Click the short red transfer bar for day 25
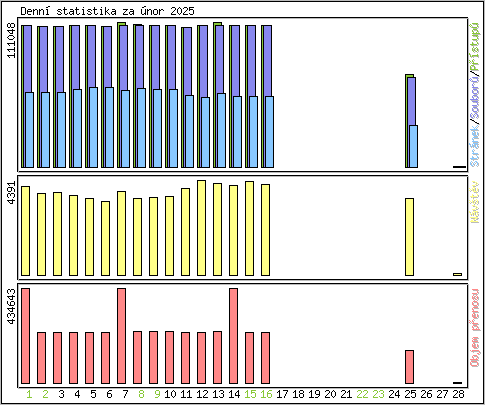This screenshot has width=485, height=405. pyautogui.click(x=410, y=367)
